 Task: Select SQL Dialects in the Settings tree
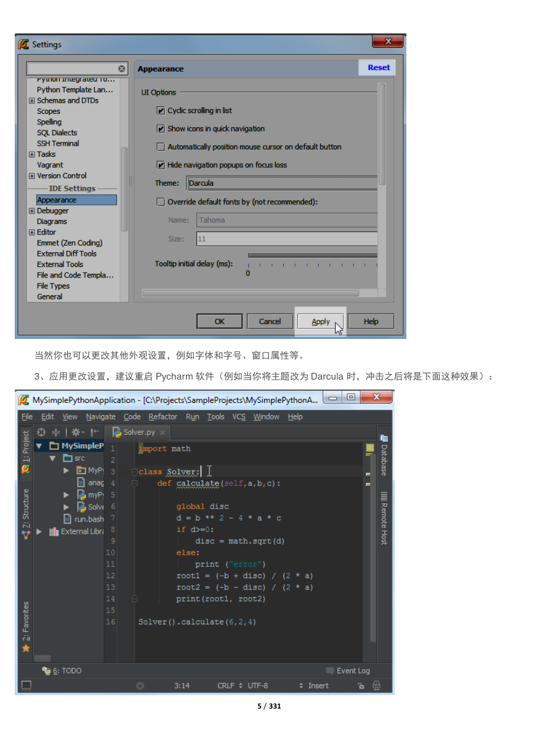[57, 133]
